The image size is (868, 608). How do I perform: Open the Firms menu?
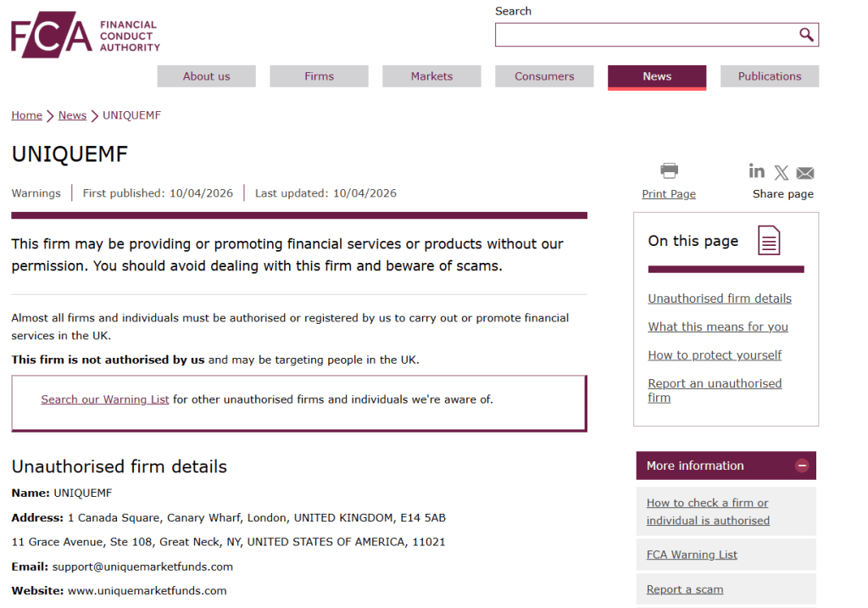319,76
